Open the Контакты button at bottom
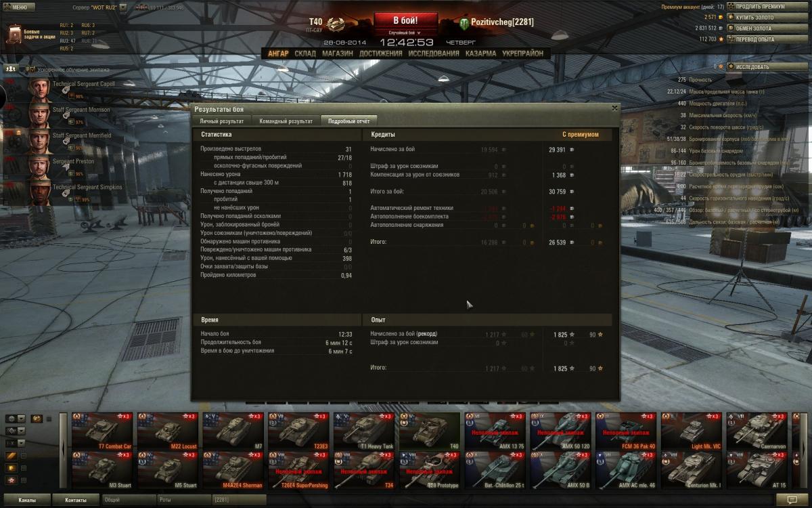The image size is (812, 508). (x=75, y=500)
